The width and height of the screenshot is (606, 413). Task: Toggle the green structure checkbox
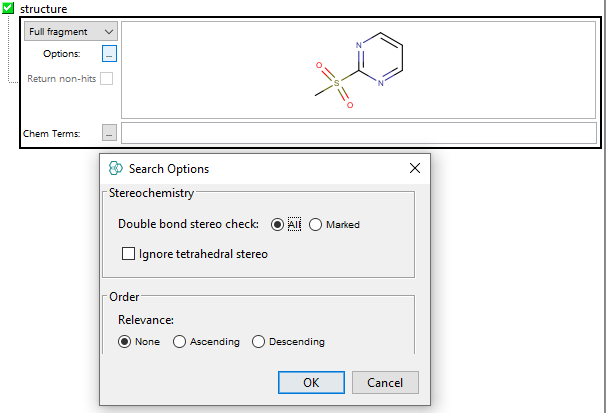tap(9, 9)
